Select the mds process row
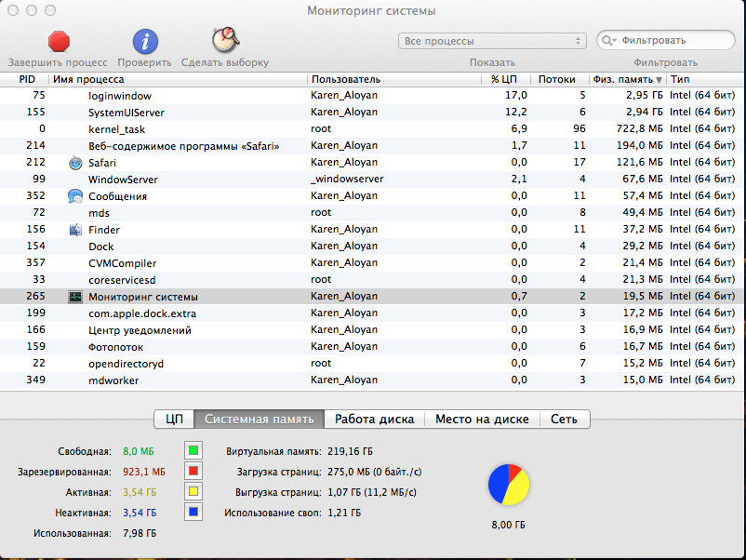Viewport: 746px width, 560px height. tap(372, 213)
